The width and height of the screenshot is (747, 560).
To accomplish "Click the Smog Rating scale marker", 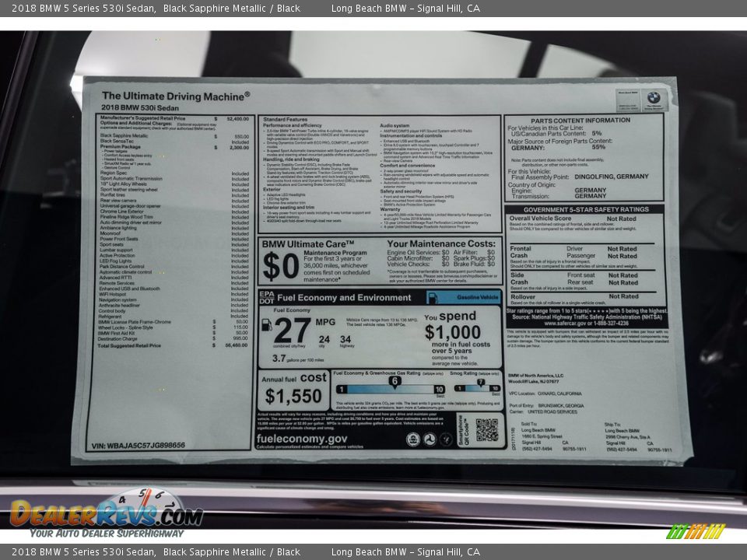I will [x=482, y=382].
